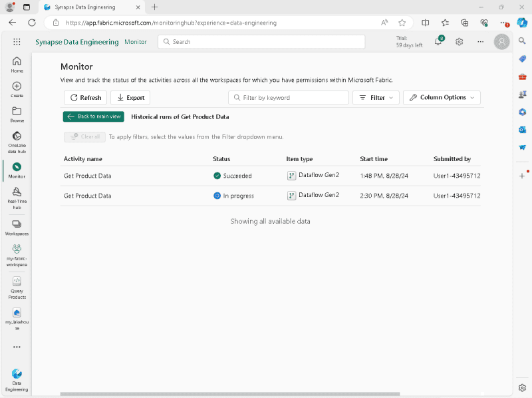Open the app launcher waffle icon
Image resolution: width=532 pixels, height=398 pixels.
click(x=17, y=42)
